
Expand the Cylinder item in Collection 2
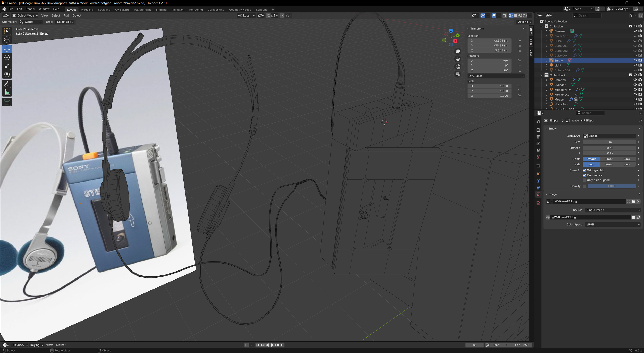(x=547, y=85)
